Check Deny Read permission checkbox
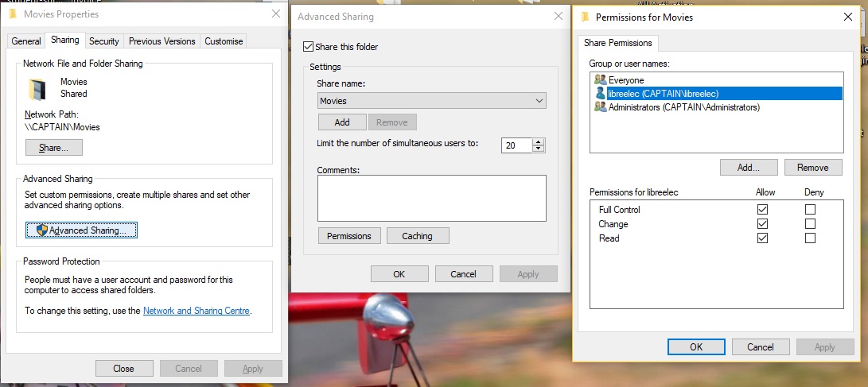This screenshot has width=868, height=387. [810, 238]
